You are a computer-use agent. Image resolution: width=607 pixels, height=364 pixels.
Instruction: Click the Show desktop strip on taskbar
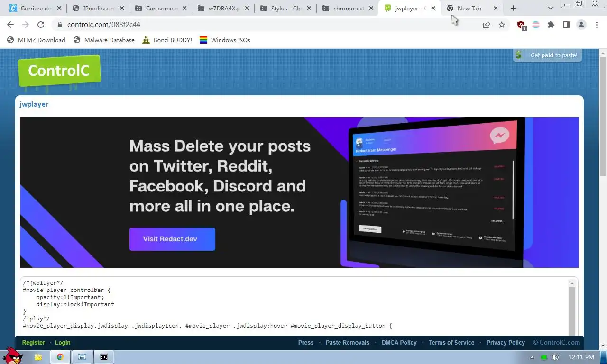(604, 357)
